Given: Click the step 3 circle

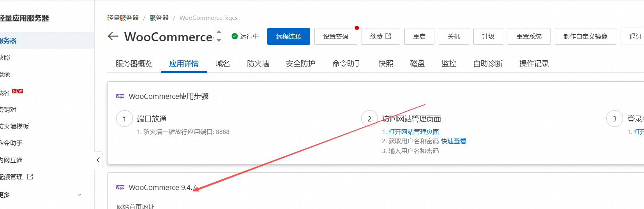Looking at the screenshot, I should pyautogui.click(x=614, y=119).
